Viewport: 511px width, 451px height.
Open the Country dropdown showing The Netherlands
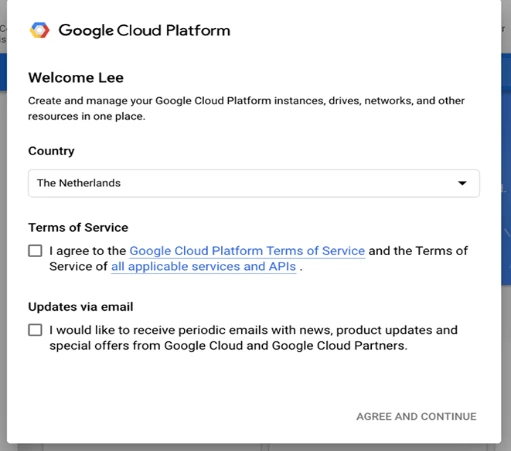pos(254,183)
